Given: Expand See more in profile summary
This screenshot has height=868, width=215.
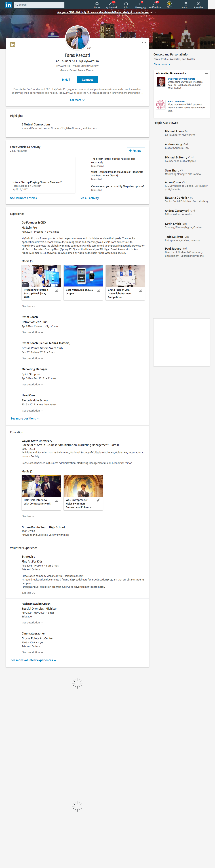Looking at the screenshot, I should tap(77, 100).
